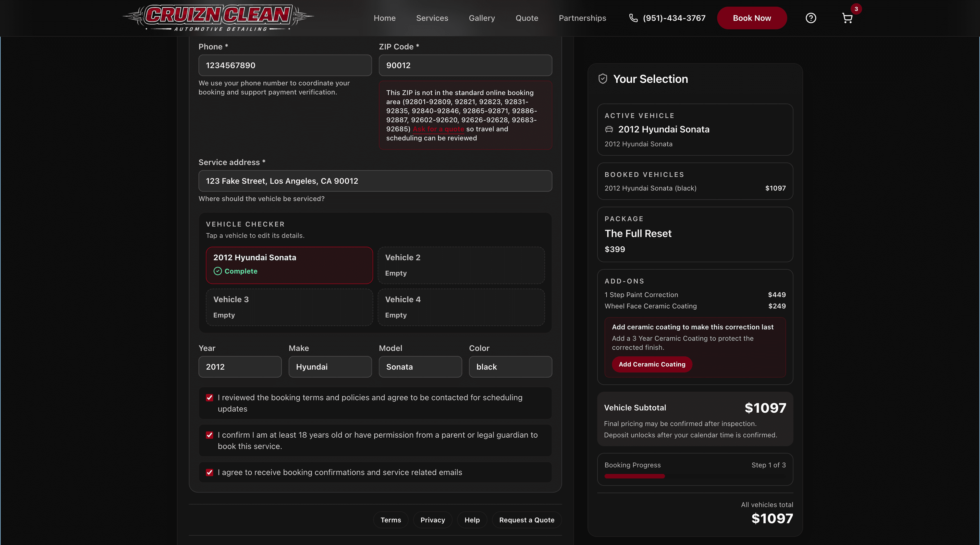Uncheck the booking confirmation emails checkbox
Viewport: 980px width, 545px height.
coord(210,472)
